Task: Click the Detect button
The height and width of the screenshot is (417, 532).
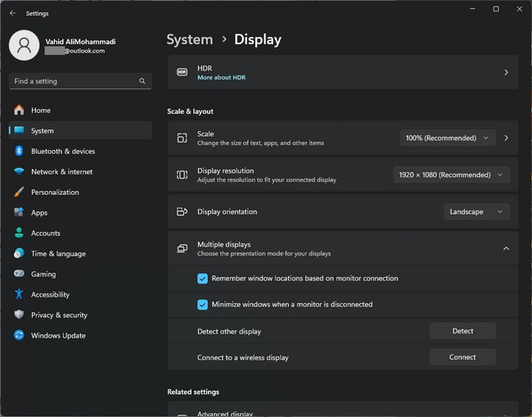Action: click(x=462, y=331)
